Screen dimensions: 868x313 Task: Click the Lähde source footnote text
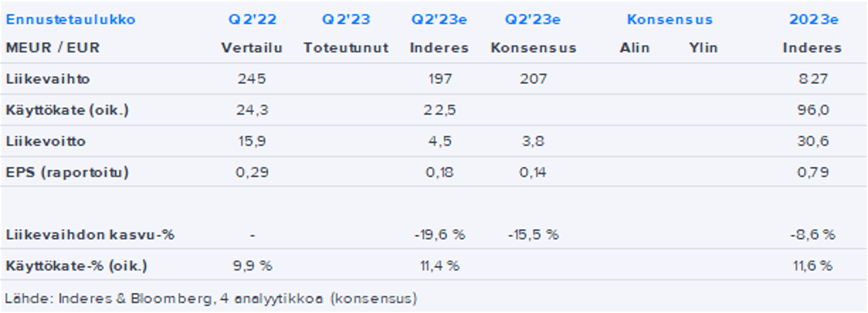(211, 299)
